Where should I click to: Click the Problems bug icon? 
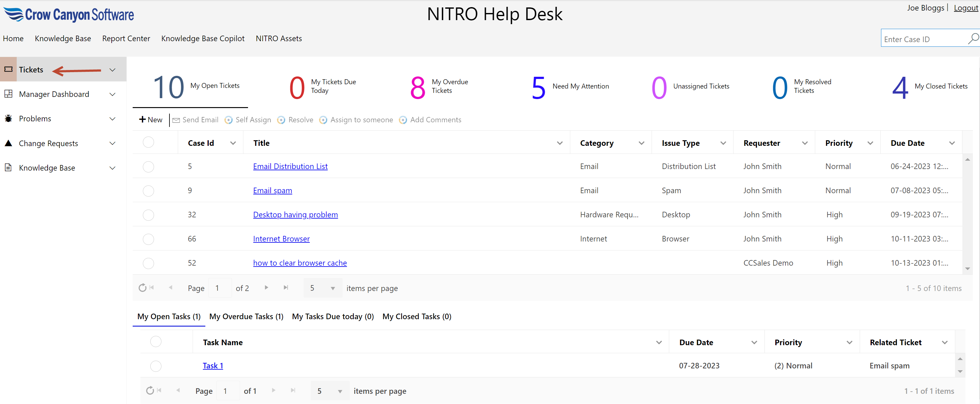8,119
